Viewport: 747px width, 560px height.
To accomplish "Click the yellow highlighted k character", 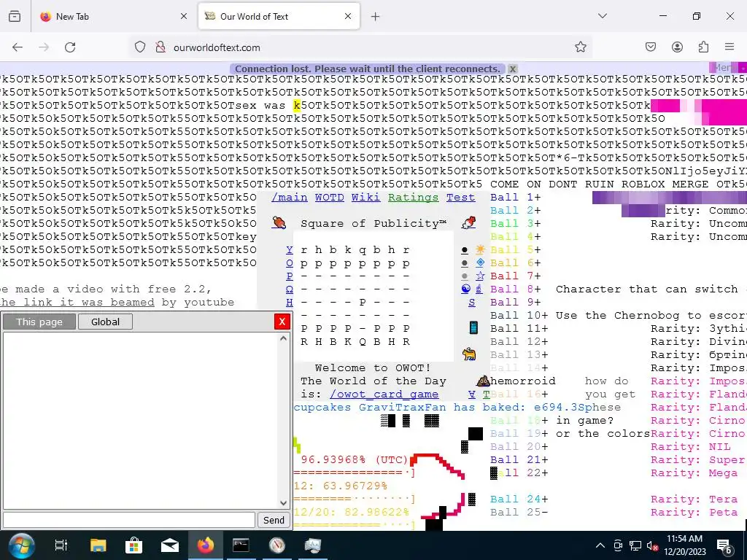I will [x=297, y=105].
